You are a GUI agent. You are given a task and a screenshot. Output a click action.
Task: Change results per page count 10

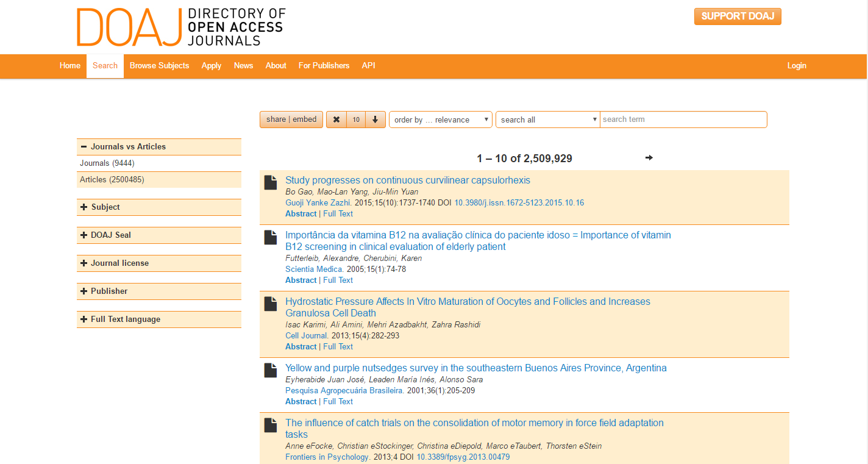(356, 120)
